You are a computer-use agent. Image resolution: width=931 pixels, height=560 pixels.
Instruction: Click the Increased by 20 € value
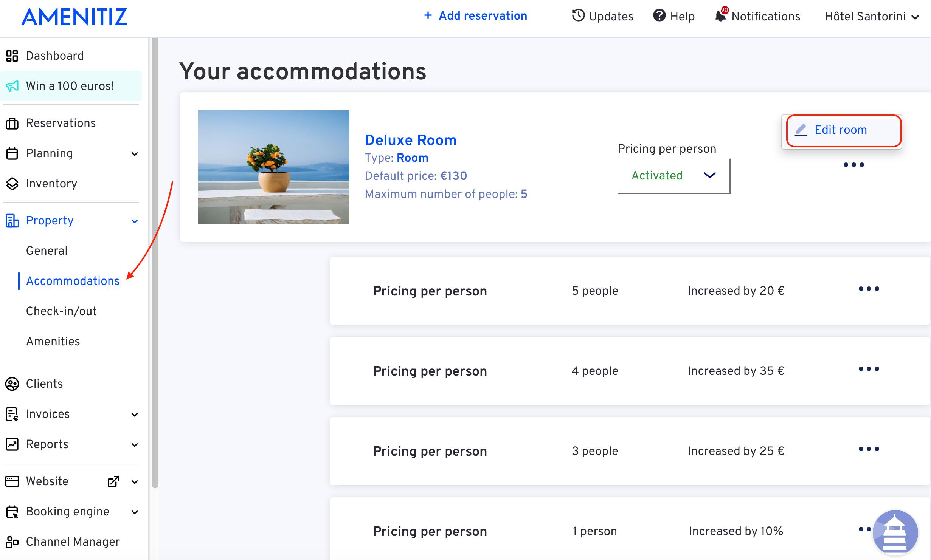tap(736, 291)
